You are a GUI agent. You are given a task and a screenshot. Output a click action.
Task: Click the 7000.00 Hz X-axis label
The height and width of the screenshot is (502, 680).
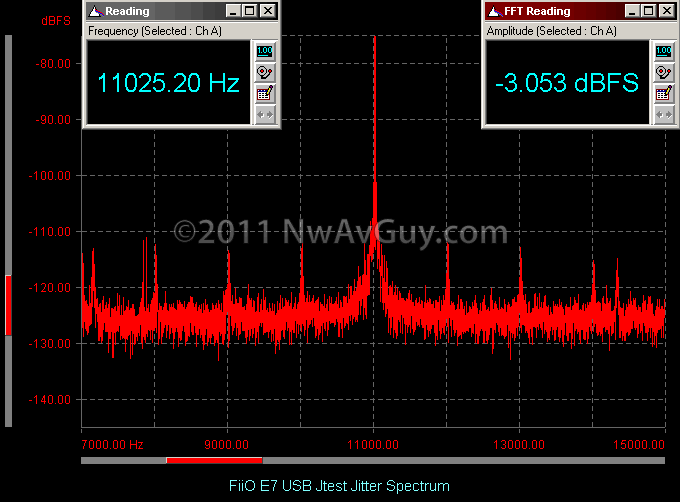(112, 444)
